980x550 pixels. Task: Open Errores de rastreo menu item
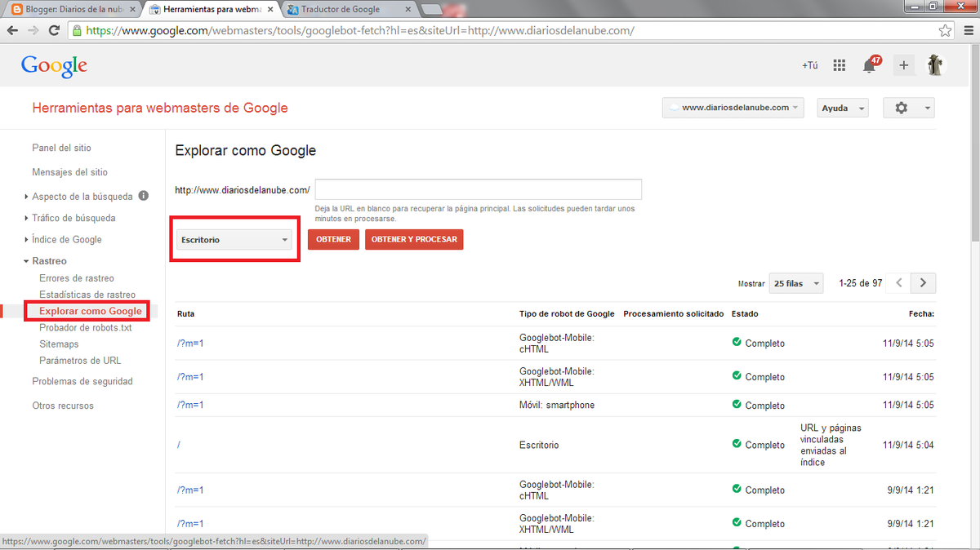click(x=77, y=278)
